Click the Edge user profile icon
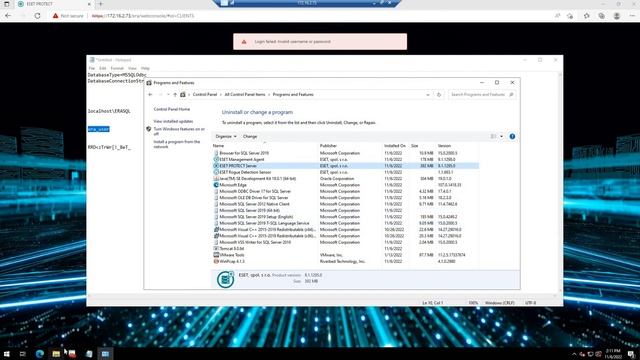640x360 pixels. (x=617, y=16)
